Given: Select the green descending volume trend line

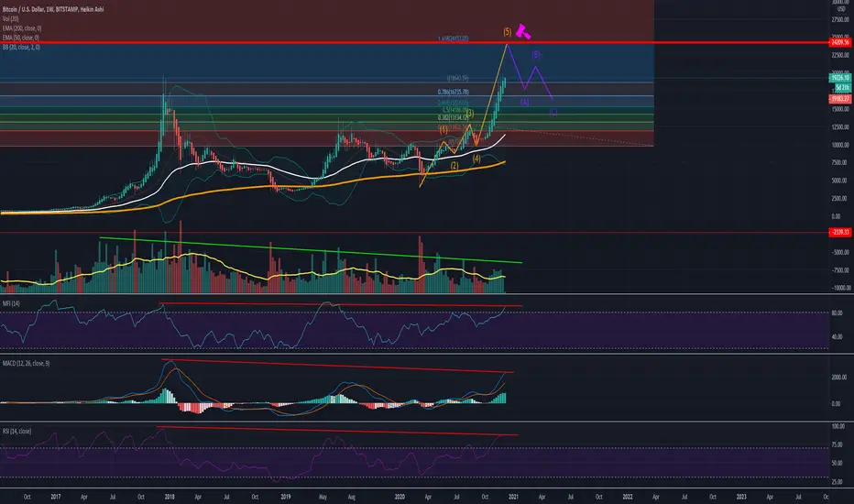Looking at the screenshot, I should click(x=311, y=250).
